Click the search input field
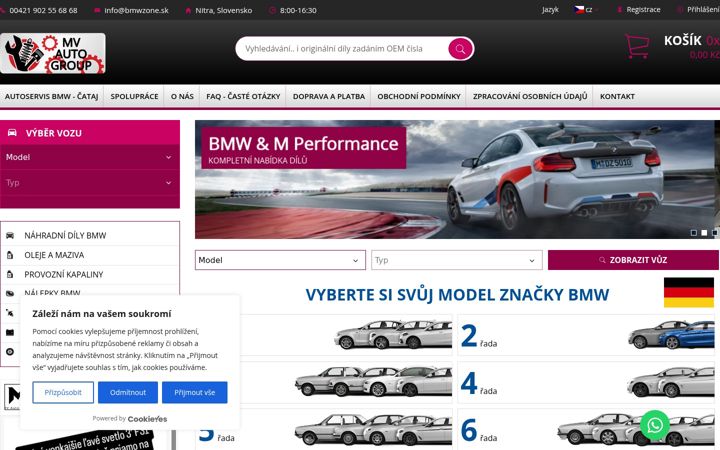This screenshot has height=450, width=720. click(342, 49)
